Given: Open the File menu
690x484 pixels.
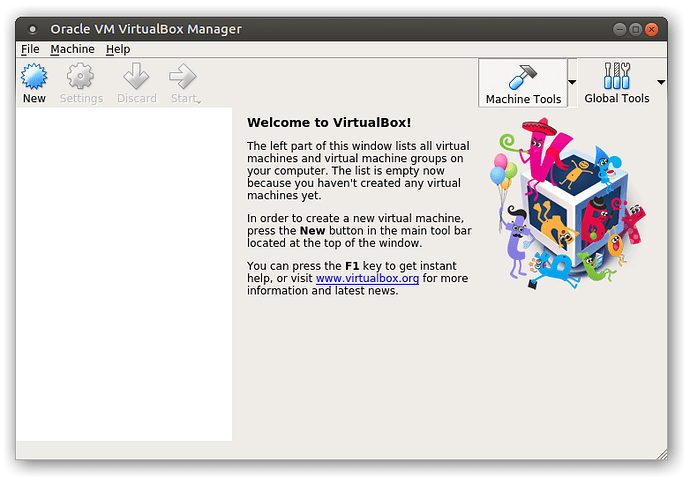Looking at the screenshot, I should [x=30, y=49].
